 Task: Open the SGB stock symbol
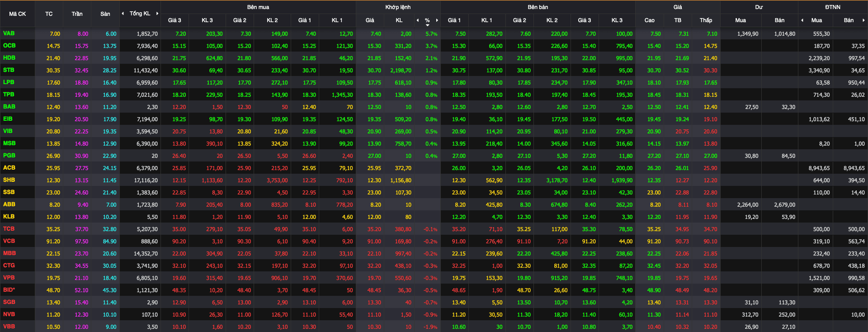point(9,302)
